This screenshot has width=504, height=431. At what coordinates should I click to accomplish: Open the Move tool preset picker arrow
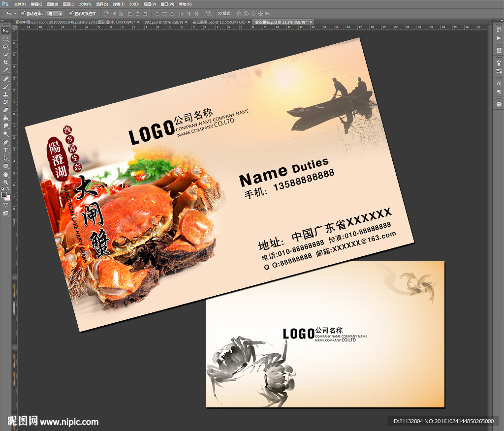[15, 13]
